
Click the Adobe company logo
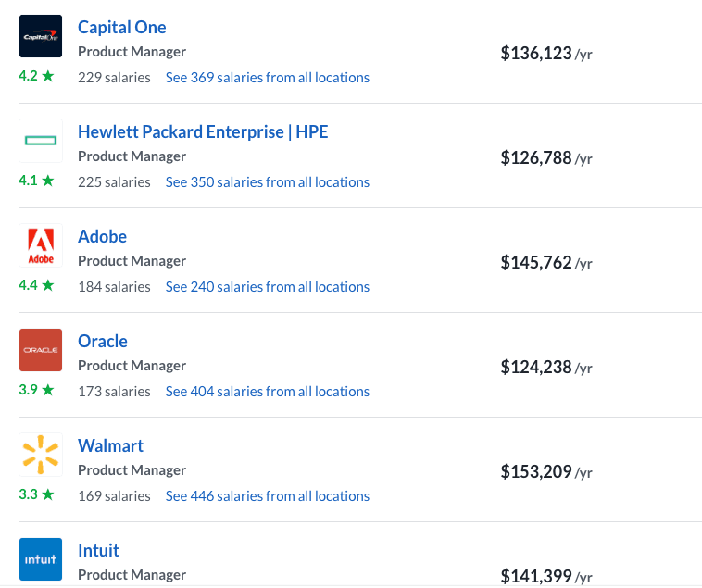(x=41, y=245)
